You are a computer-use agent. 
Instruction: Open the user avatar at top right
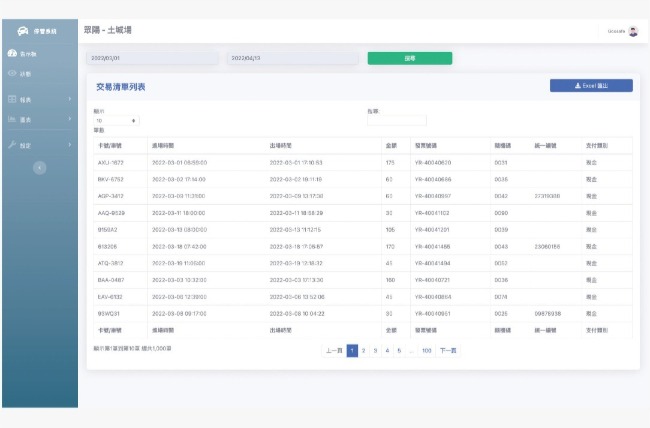click(633, 31)
